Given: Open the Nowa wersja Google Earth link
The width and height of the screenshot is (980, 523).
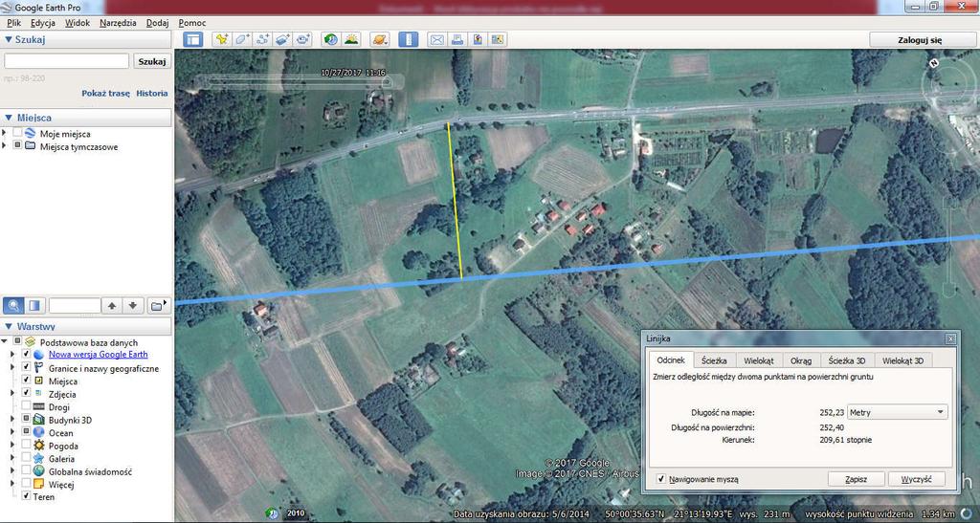Looking at the screenshot, I should point(99,354).
